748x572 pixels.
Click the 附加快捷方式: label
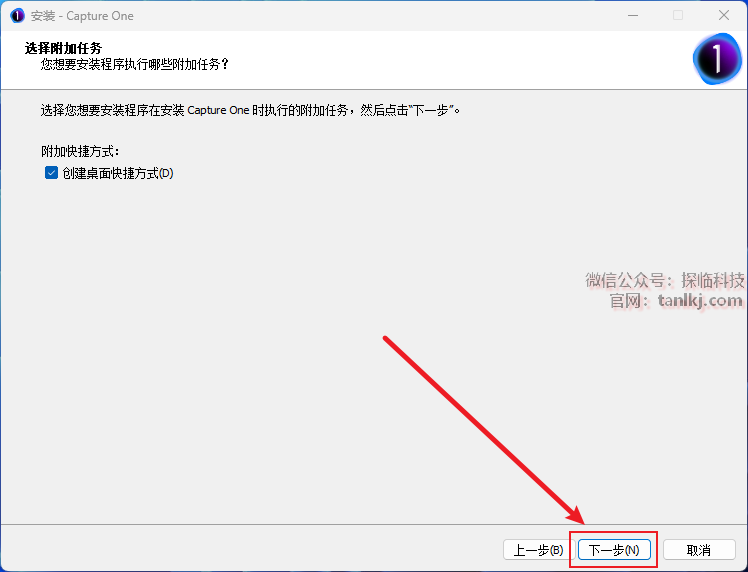(x=80, y=152)
